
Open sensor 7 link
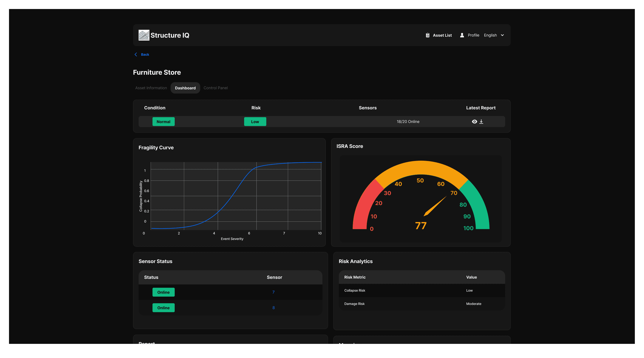(273, 292)
